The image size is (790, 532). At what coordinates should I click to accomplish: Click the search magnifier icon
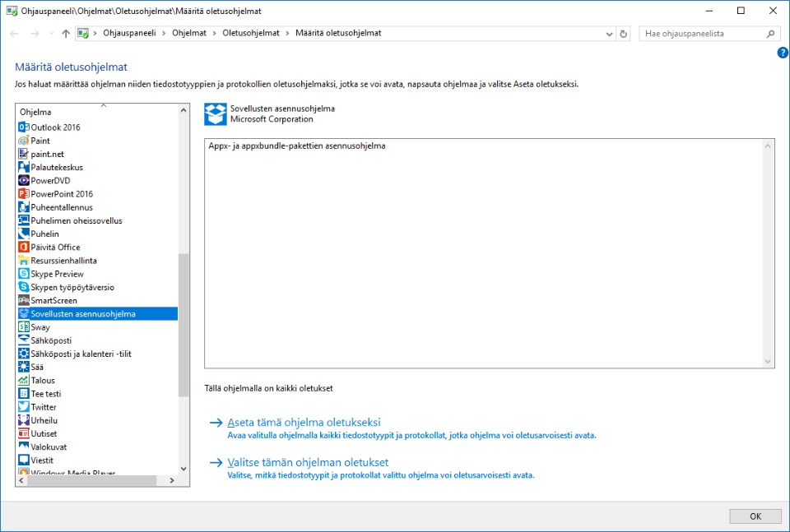[770, 34]
